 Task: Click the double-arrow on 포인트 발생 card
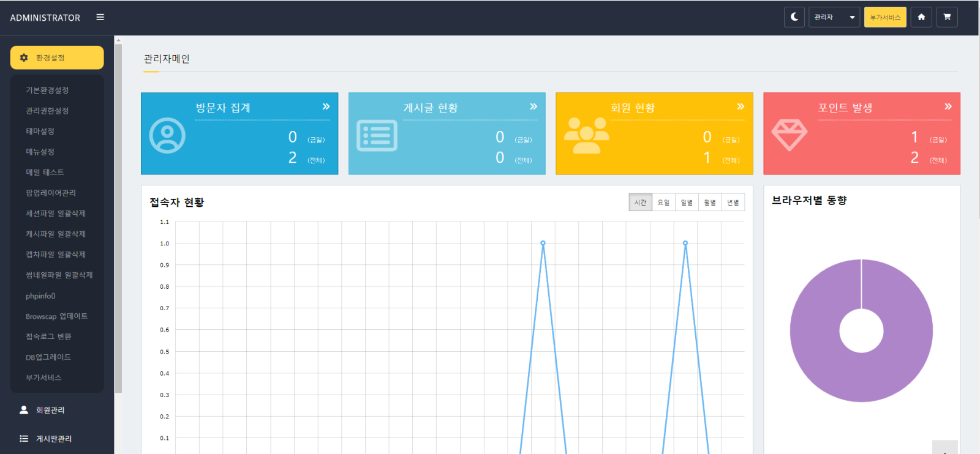pos(948,106)
